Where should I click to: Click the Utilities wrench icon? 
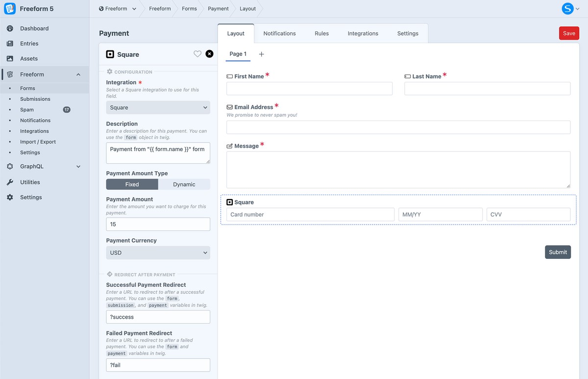point(10,182)
